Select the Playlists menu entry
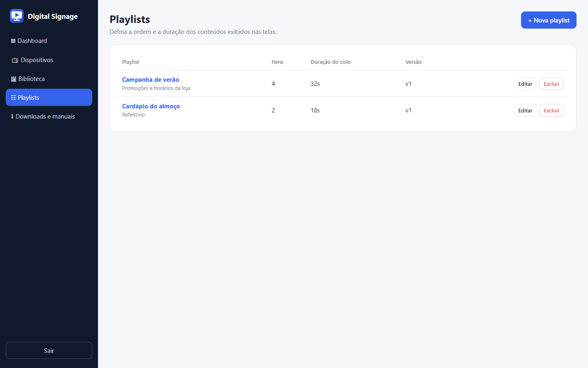Screen dimensions: 588x368 coord(49,97)
